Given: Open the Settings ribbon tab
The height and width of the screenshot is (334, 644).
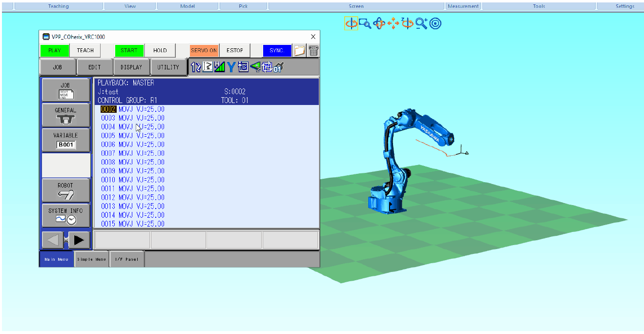Looking at the screenshot, I should (625, 6).
